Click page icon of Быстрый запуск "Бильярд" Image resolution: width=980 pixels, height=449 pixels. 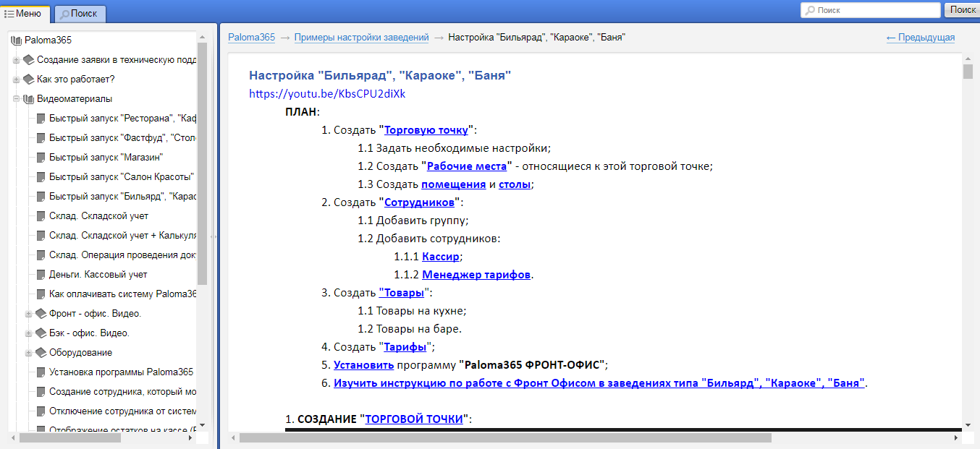click(41, 197)
